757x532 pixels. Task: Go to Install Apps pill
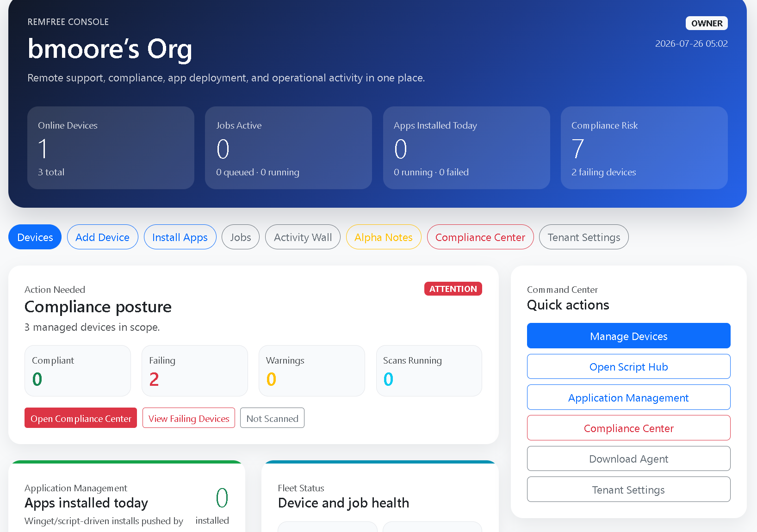click(x=180, y=237)
